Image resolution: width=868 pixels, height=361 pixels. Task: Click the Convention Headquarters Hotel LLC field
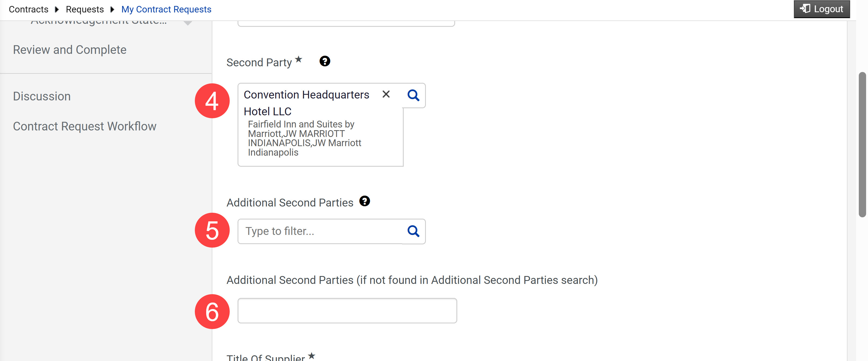click(320, 125)
